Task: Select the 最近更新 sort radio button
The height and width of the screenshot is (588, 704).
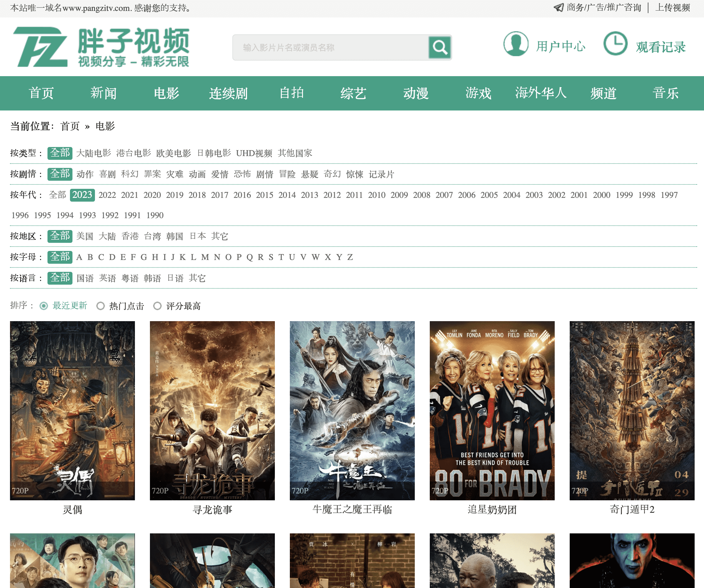Action: pos(44,306)
